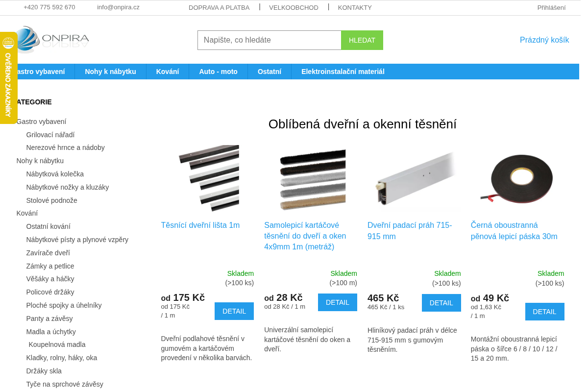Open DOPRAVA A PLATBA page

click(x=219, y=8)
